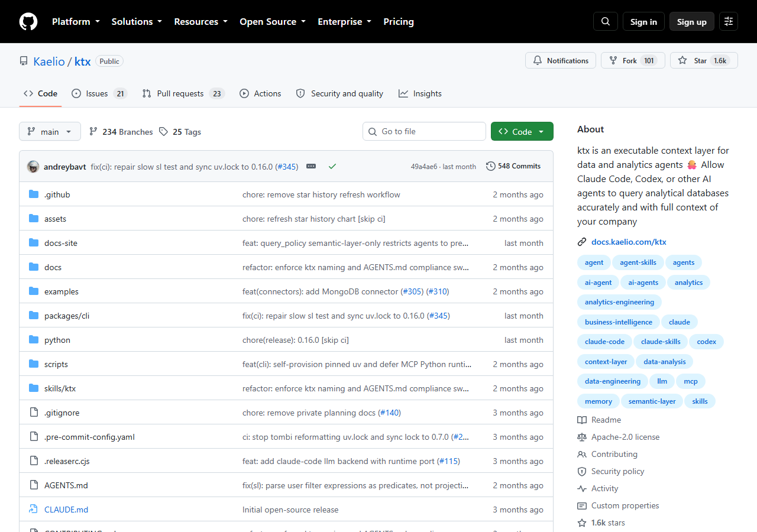The height and width of the screenshot is (532, 757).
Task: Click the Contributing people icon
Action: 582,454
